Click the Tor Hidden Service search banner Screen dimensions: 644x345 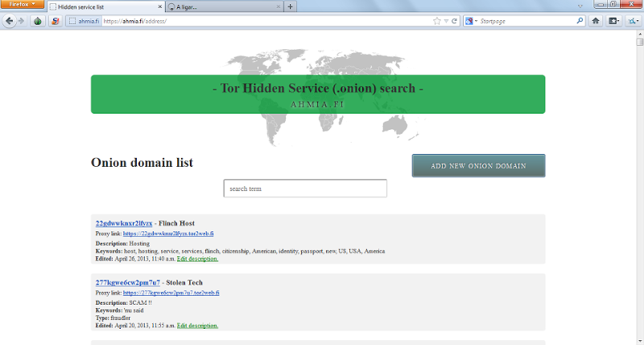[318, 94]
